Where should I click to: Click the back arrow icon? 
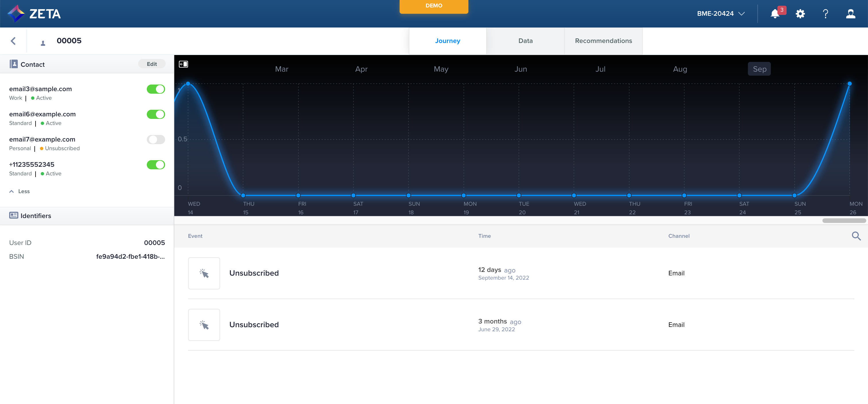13,41
